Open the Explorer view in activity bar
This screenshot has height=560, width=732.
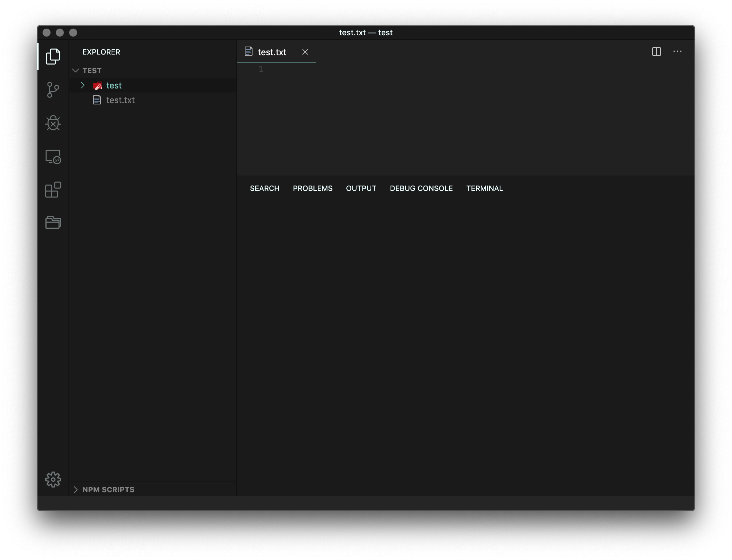53,56
